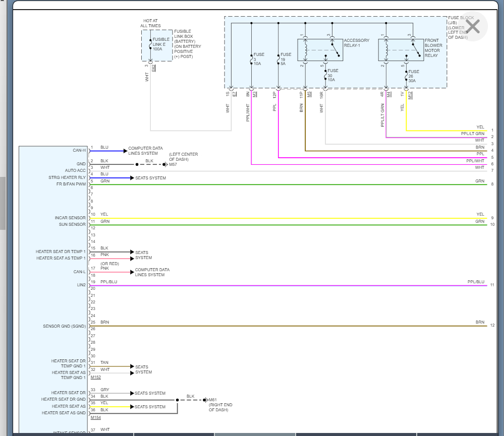
Task: Click the vertical scrollbar thumb on left edge
Action: click(2, 203)
